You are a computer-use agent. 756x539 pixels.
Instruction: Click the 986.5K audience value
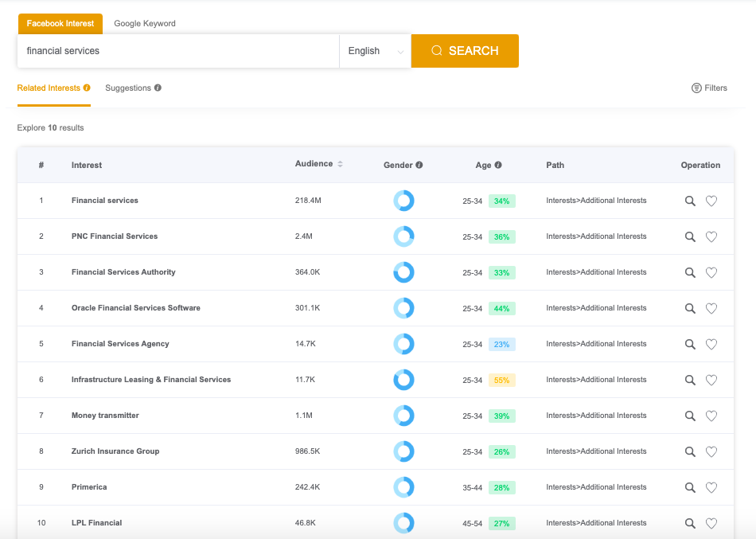click(308, 451)
